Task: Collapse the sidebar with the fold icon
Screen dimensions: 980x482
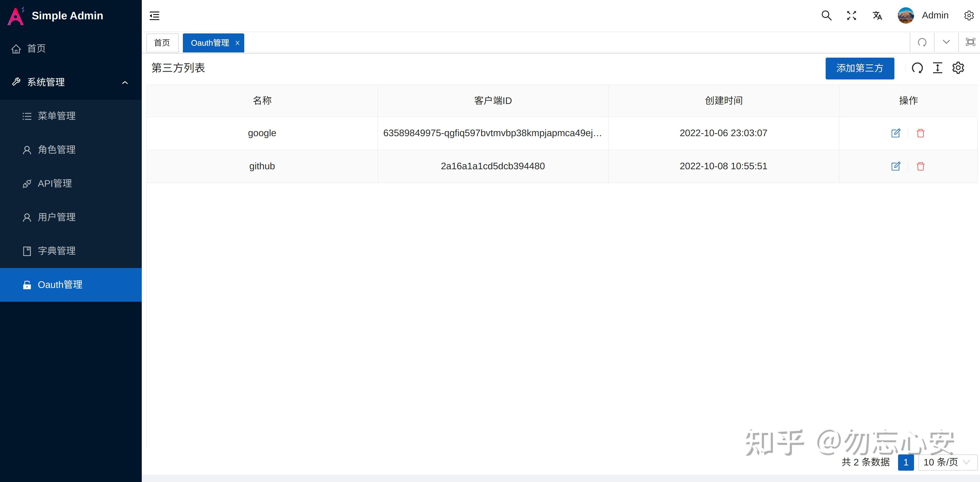Action: tap(154, 16)
